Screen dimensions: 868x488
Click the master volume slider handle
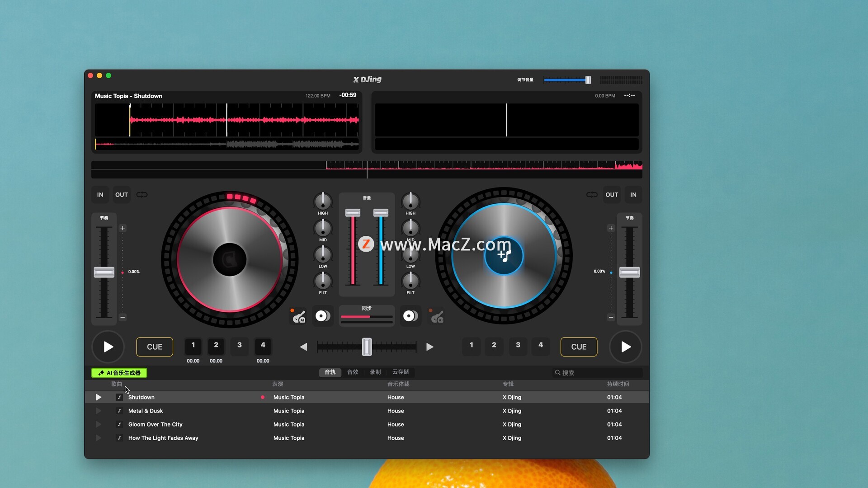point(588,80)
